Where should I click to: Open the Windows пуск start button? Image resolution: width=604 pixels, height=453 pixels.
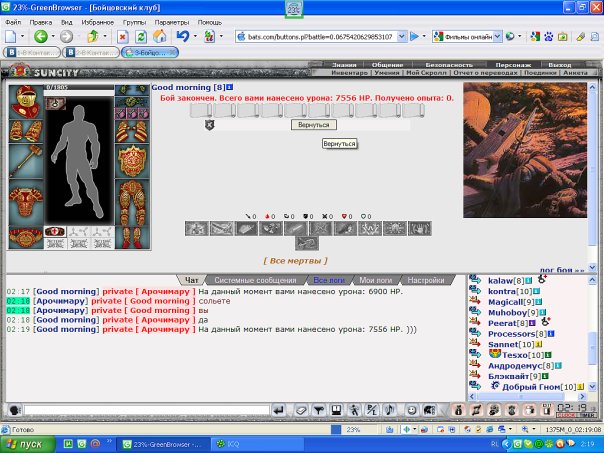click(x=28, y=445)
